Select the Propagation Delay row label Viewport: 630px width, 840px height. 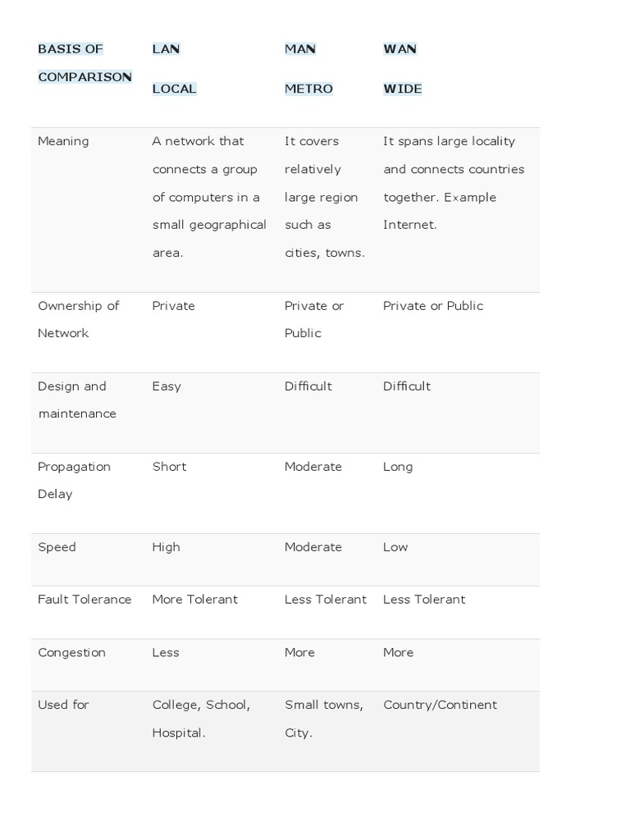74,480
